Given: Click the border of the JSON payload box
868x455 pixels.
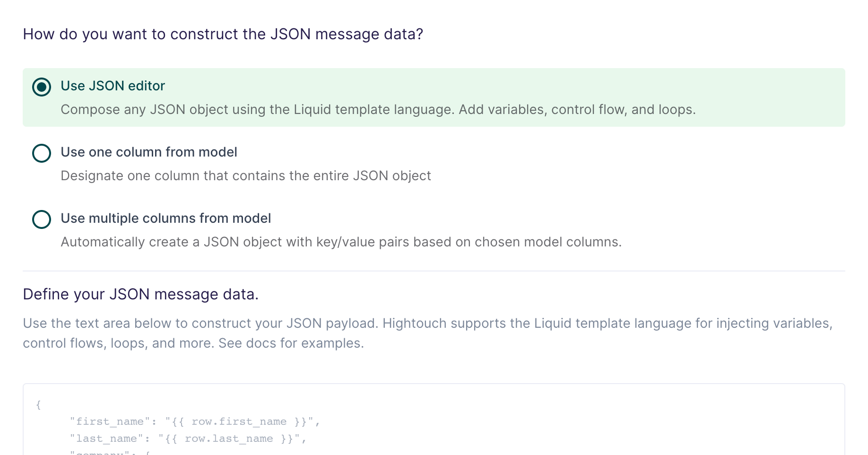Looking at the screenshot, I should [x=434, y=384].
